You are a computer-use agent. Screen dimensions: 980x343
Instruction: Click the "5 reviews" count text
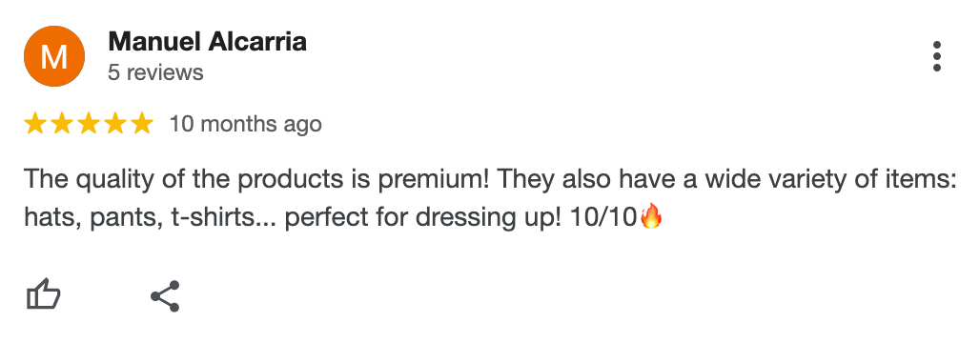pyautogui.click(x=155, y=72)
